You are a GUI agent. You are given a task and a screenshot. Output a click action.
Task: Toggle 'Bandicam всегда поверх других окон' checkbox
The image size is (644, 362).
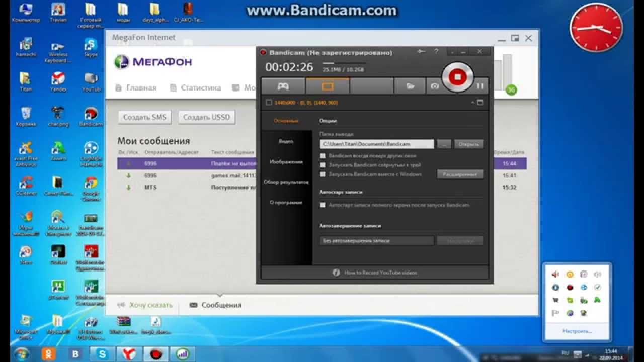click(323, 156)
